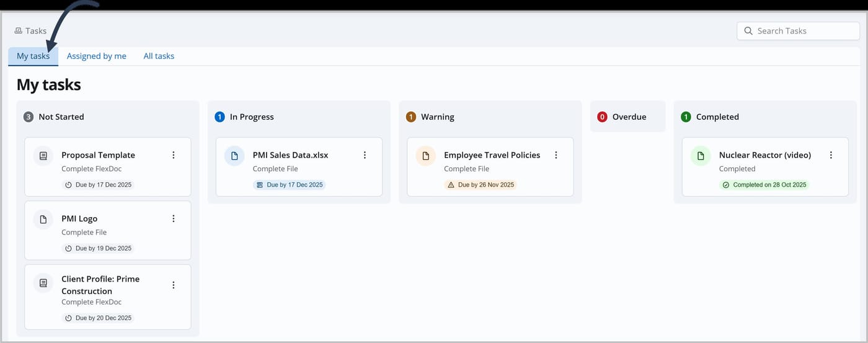Open the Proposal Template three-dot menu
Viewport: 868px width, 343px height.
click(174, 155)
